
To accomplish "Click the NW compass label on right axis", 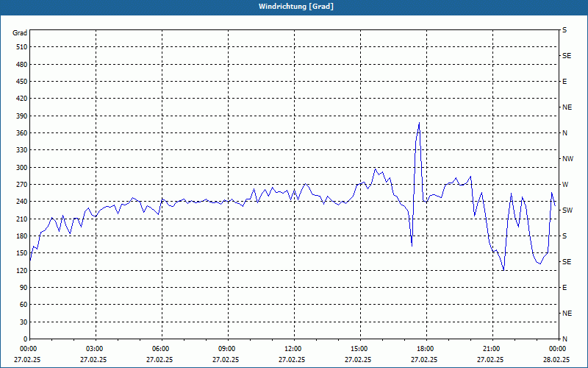I will click(567, 159).
